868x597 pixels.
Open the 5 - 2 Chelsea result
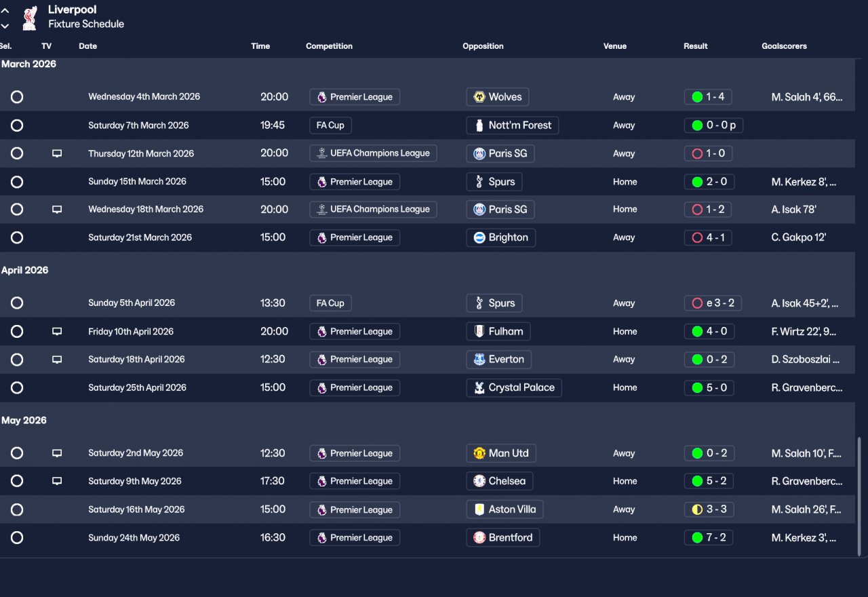tap(708, 481)
